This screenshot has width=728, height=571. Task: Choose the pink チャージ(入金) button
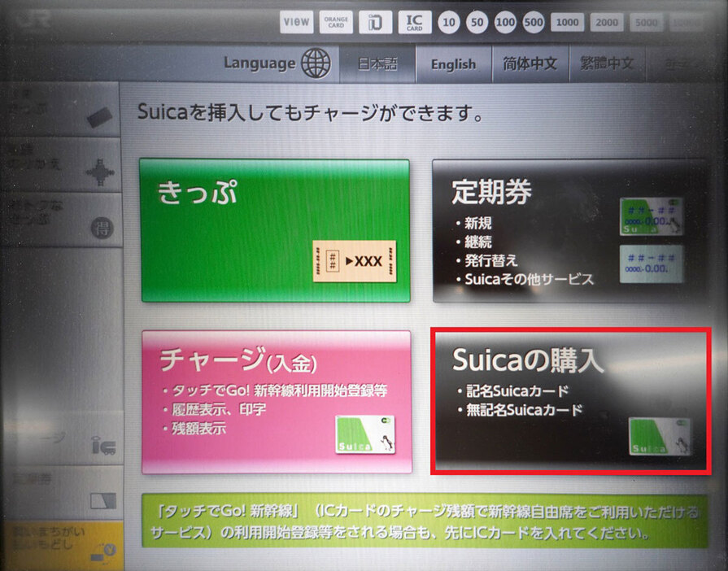277,402
